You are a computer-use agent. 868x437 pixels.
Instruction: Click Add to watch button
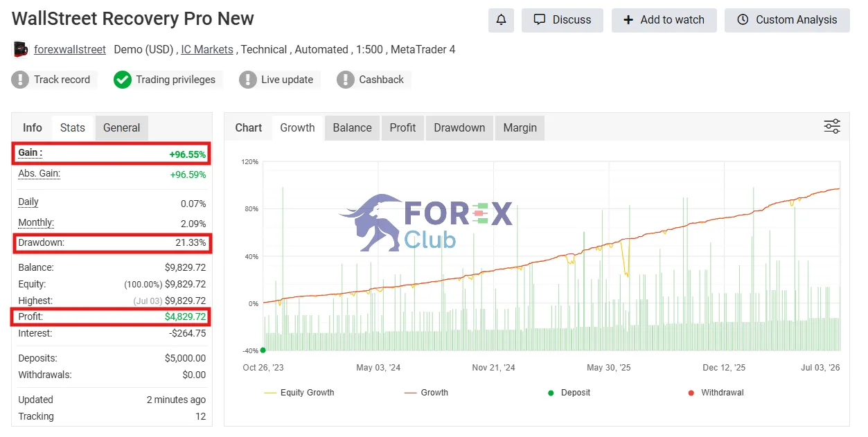pyautogui.click(x=664, y=20)
